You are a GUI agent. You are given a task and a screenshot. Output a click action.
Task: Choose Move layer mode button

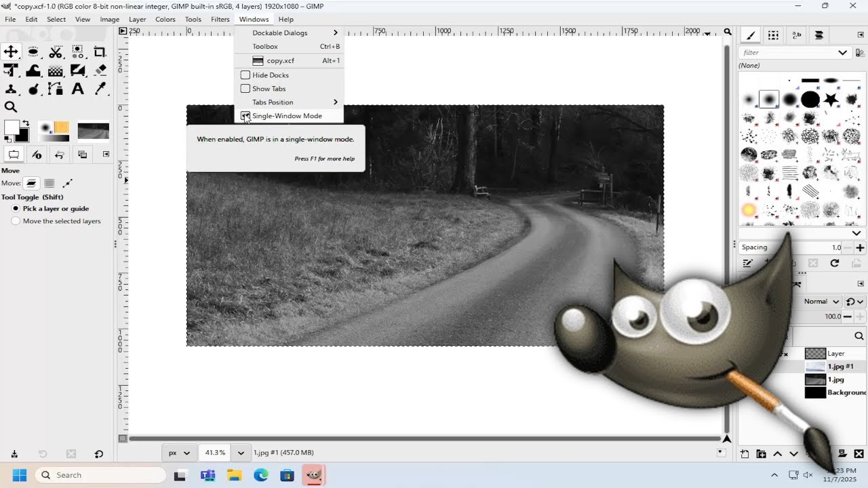pos(31,183)
